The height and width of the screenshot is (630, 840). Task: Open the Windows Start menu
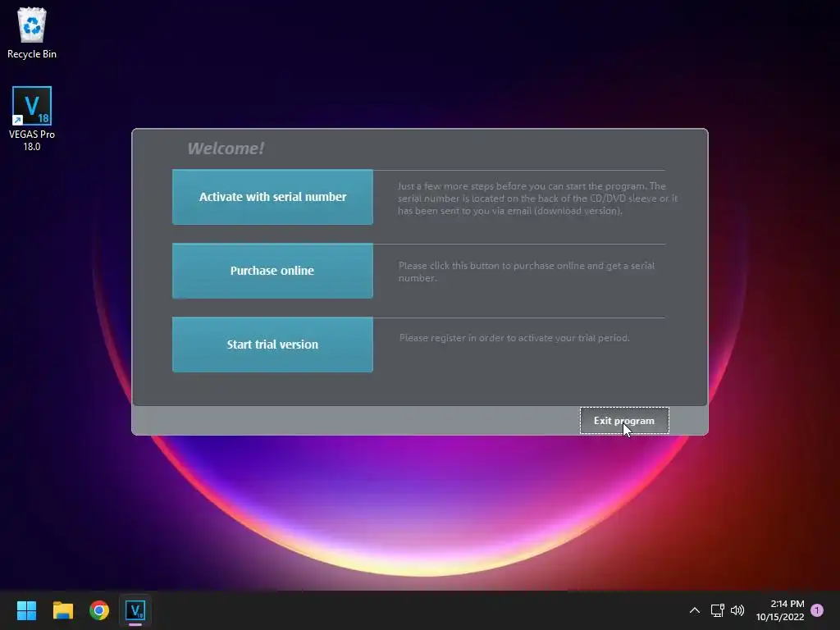pyautogui.click(x=26, y=610)
